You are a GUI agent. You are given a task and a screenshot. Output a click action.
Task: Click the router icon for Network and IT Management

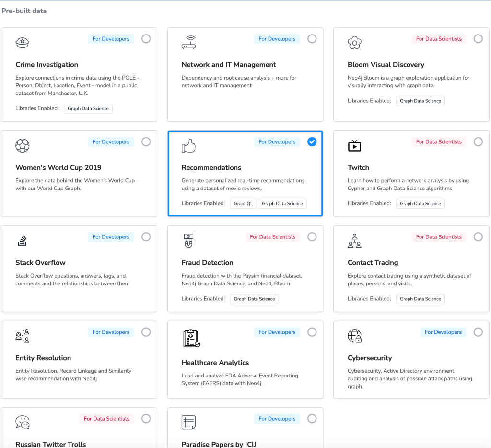pos(188,42)
